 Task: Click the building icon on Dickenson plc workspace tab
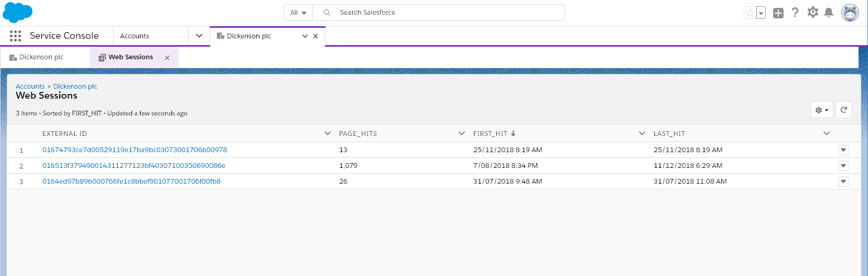(x=221, y=36)
